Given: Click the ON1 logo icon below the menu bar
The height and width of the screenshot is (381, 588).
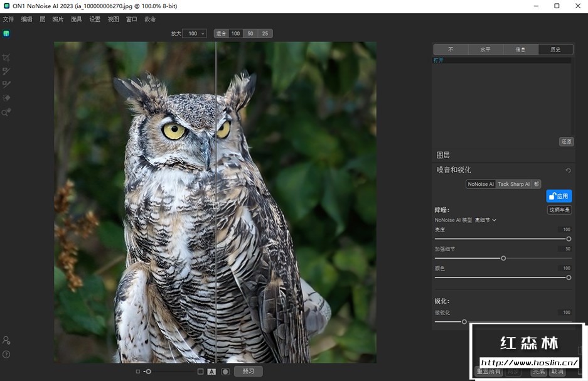Looking at the screenshot, I should coord(6,34).
